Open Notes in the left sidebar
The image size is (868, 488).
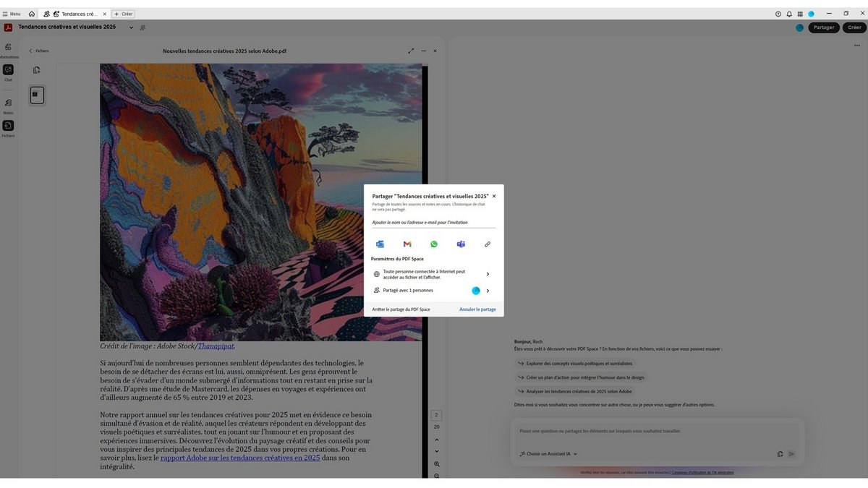[8, 103]
